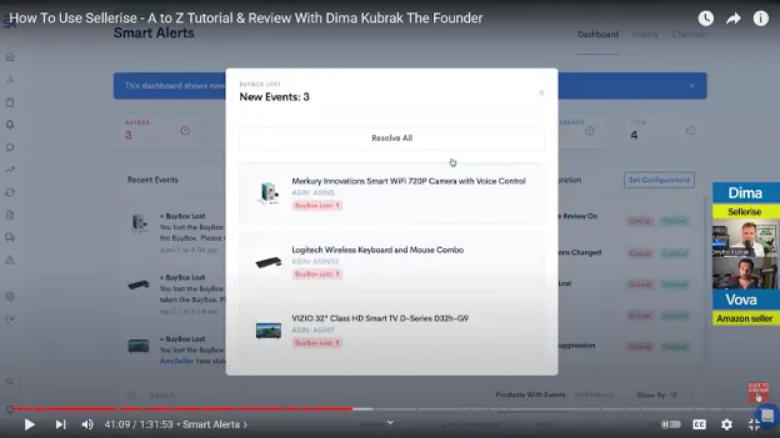
Task: Click the Title card showing 4
Action: [662, 130]
